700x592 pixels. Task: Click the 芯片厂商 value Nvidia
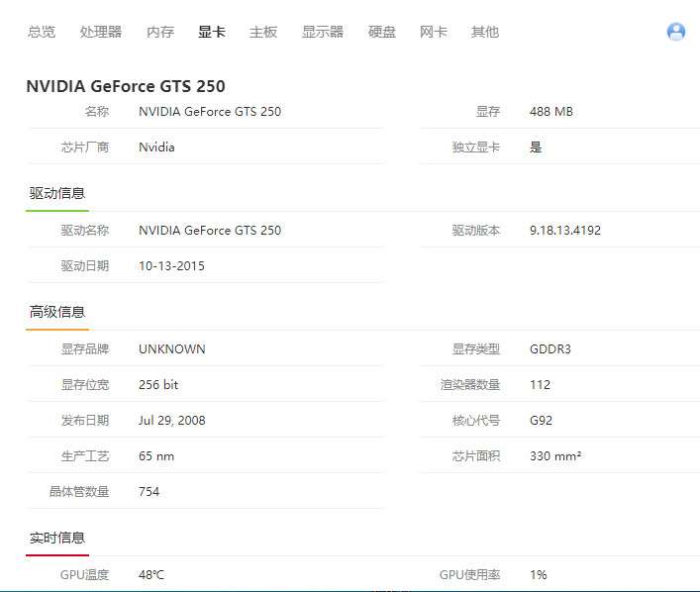156,148
